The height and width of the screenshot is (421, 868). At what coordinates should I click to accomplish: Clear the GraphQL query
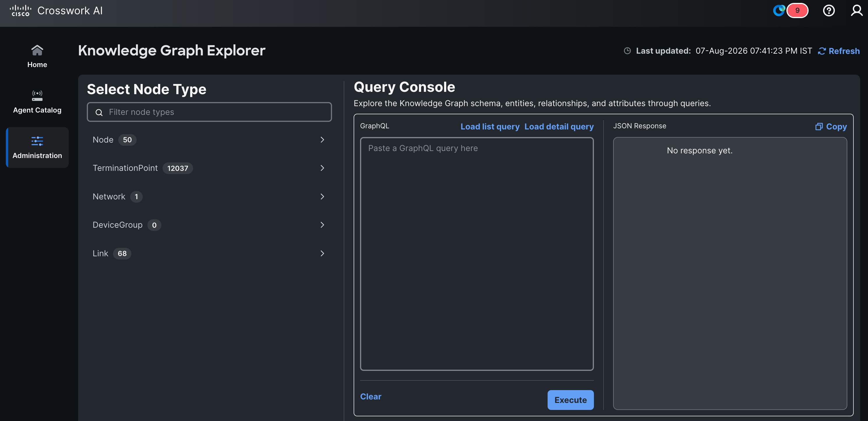click(x=371, y=397)
